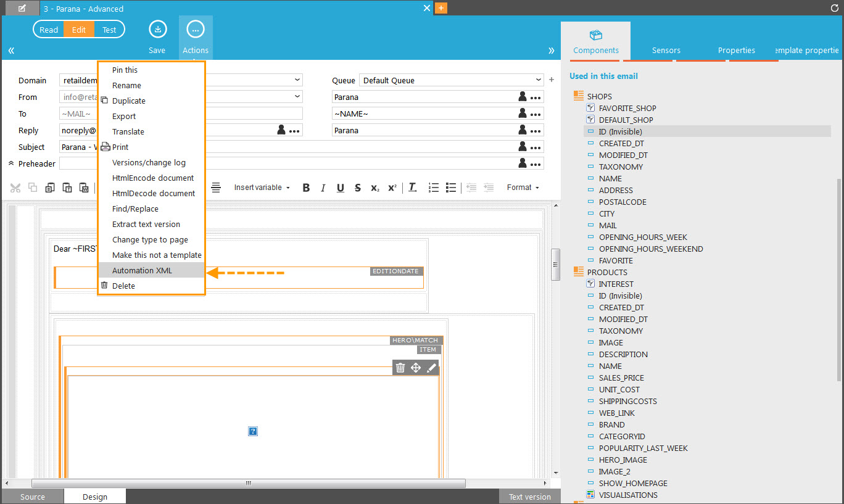This screenshot has width=844, height=504.
Task: Open the Sensors tab
Action: [666, 51]
